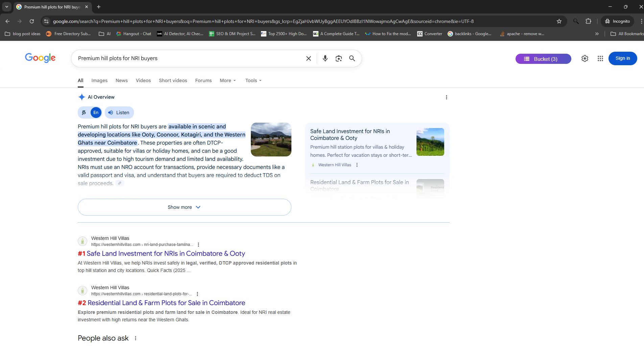The width and height of the screenshot is (644, 347).
Task: Expand the More search filters dropdown
Action: click(x=228, y=80)
